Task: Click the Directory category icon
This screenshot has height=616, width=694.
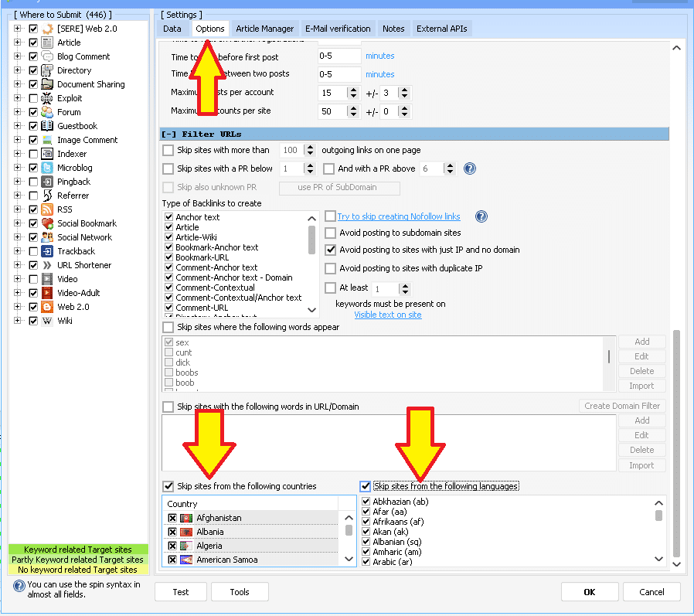Action: (47, 70)
